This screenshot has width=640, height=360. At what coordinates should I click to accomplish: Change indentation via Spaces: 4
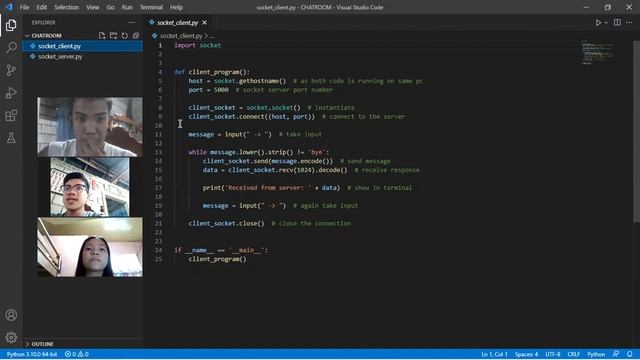click(x=526, y=354)
